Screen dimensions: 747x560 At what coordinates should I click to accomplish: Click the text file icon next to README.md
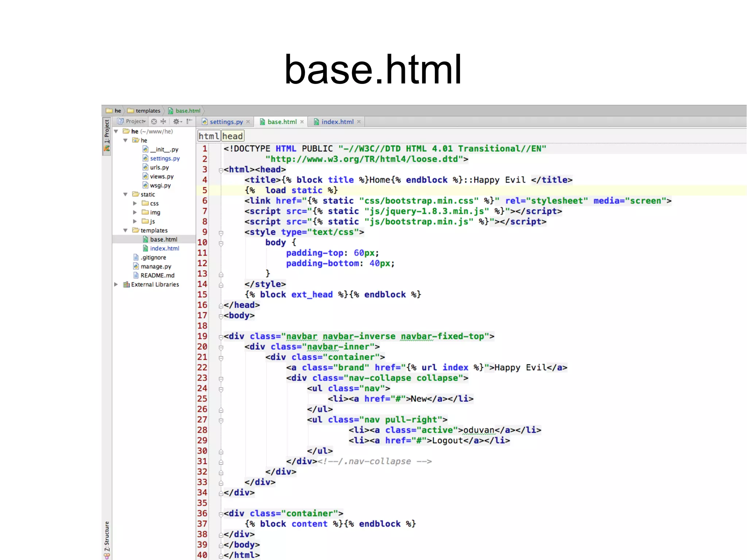(x=136, y=275)
